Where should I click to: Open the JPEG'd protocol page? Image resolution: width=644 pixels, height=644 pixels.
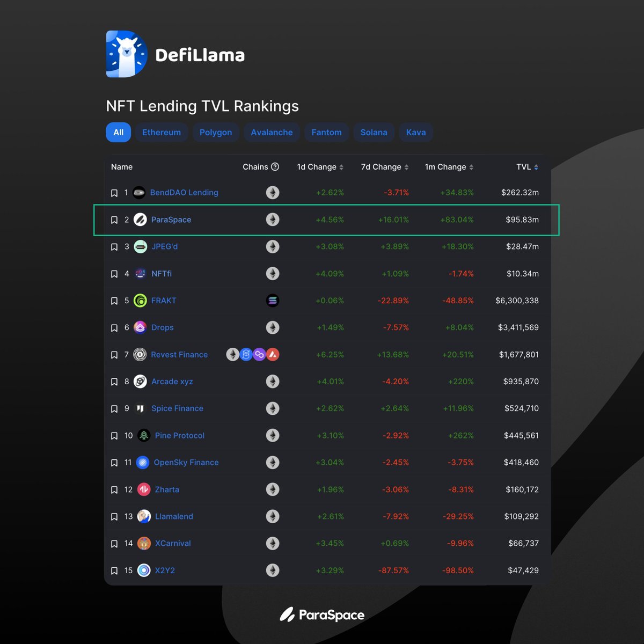[165, 247]
